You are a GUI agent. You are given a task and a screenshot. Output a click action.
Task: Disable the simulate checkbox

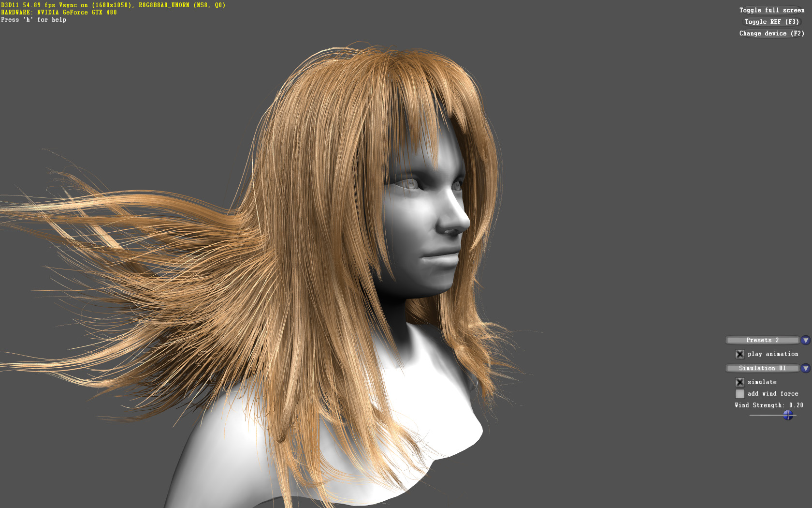click(x=739, y=382)
